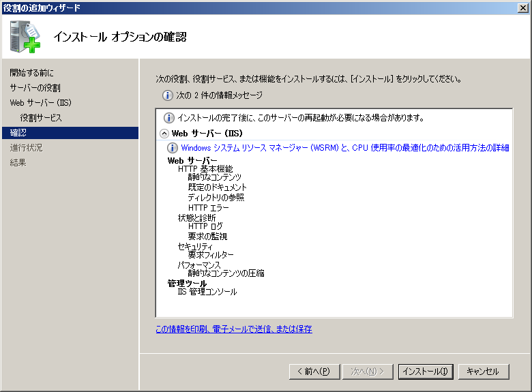The width and height of the screenshot is (532, 392).
Task: Click the < 前へ(P) back button
Action: coord(313,372)
